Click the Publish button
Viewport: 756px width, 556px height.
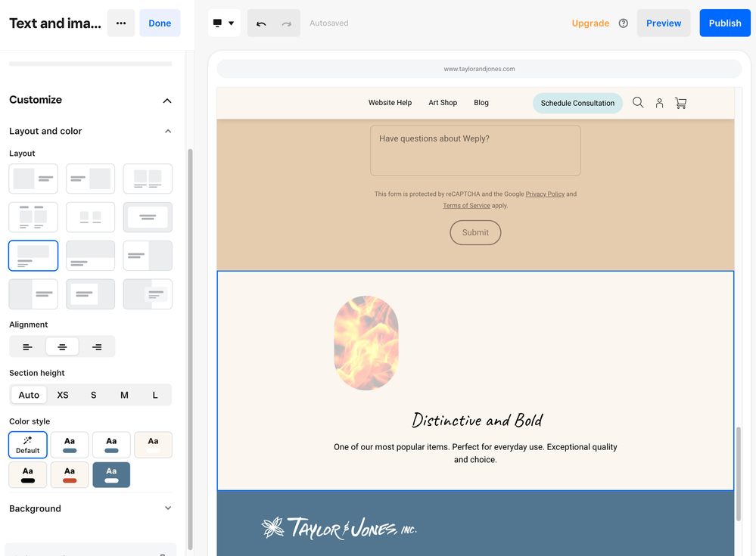[724, 23]
